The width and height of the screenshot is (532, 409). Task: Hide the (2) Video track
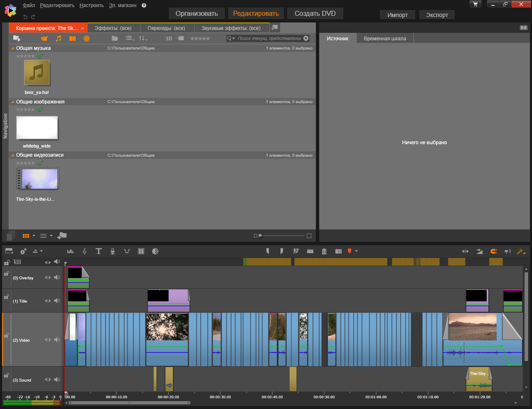point(48,340)
